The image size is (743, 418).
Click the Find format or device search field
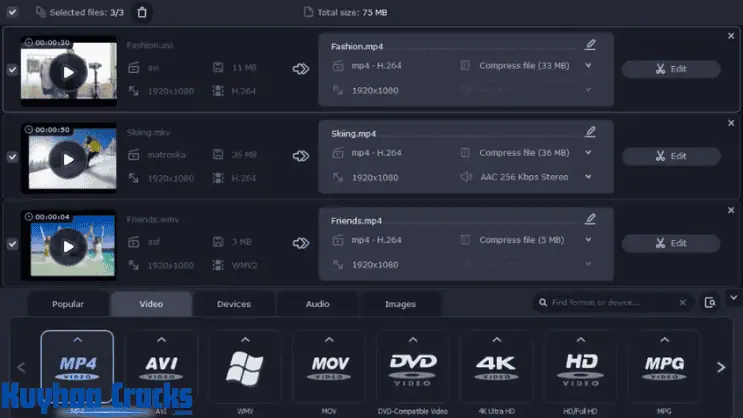coord(612,302)
